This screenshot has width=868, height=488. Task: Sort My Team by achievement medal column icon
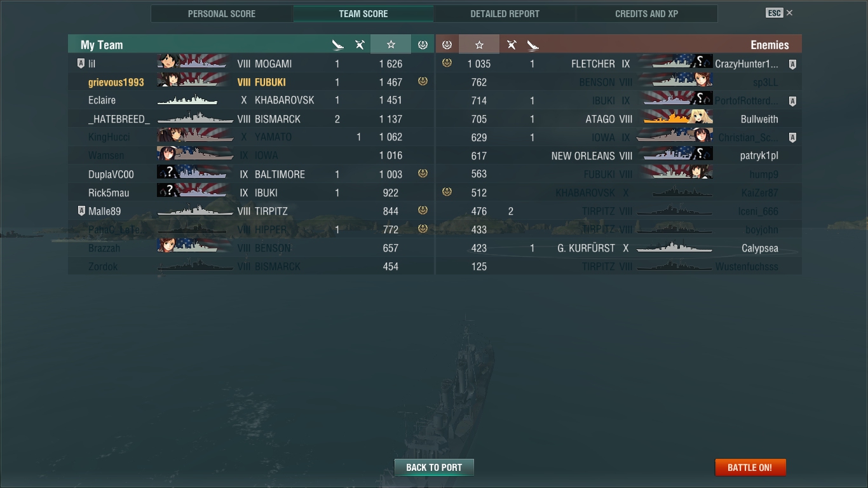(423, 44)
